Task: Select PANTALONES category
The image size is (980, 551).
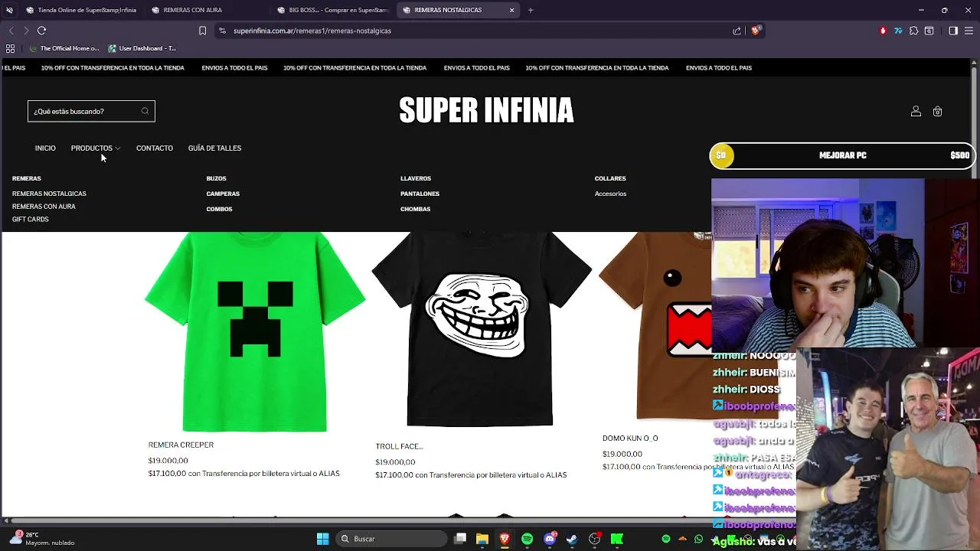Action: [x=420, y=194]
